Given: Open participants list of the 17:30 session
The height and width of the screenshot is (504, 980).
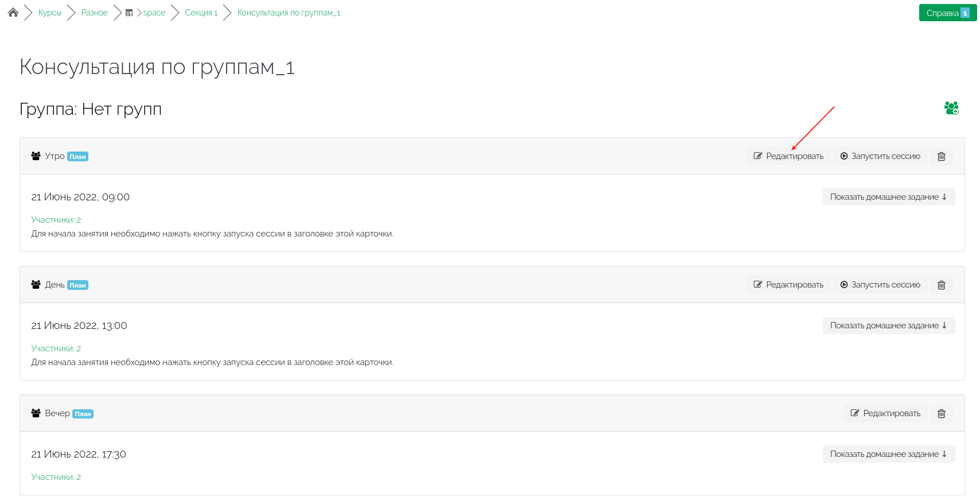Looking at the screenshot, I should [x=56, y=477].
